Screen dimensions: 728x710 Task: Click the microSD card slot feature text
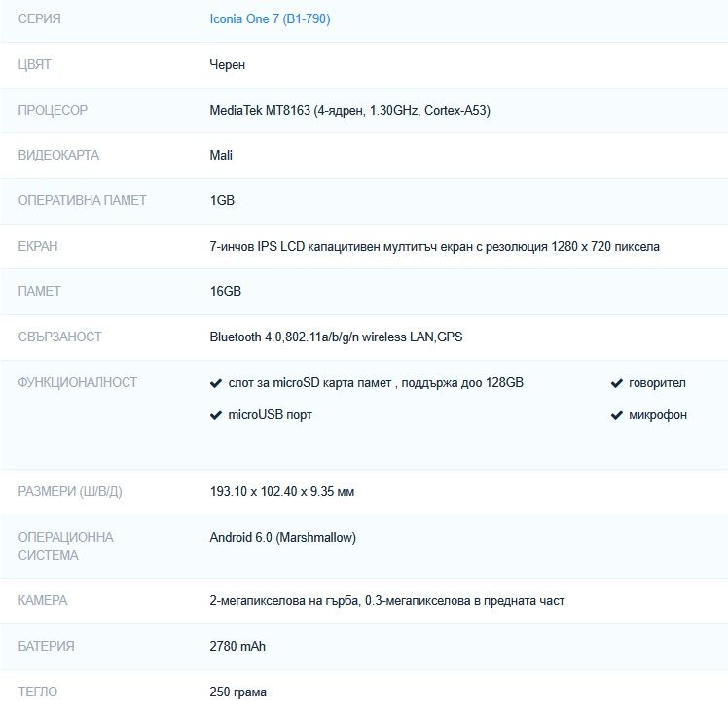376,383
